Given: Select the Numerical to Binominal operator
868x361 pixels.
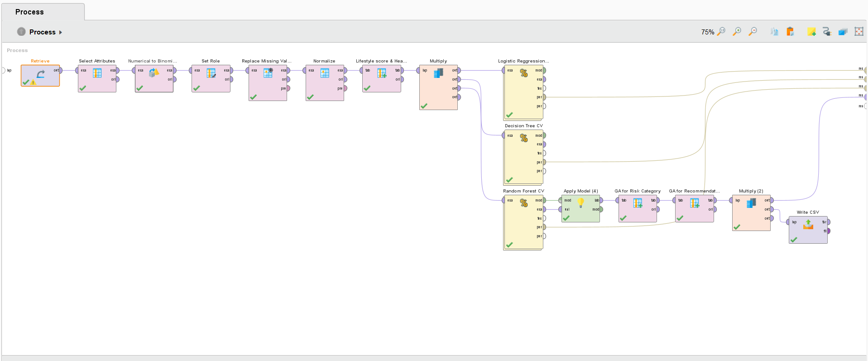Looking at the screenshot, I should coord(154,78).
